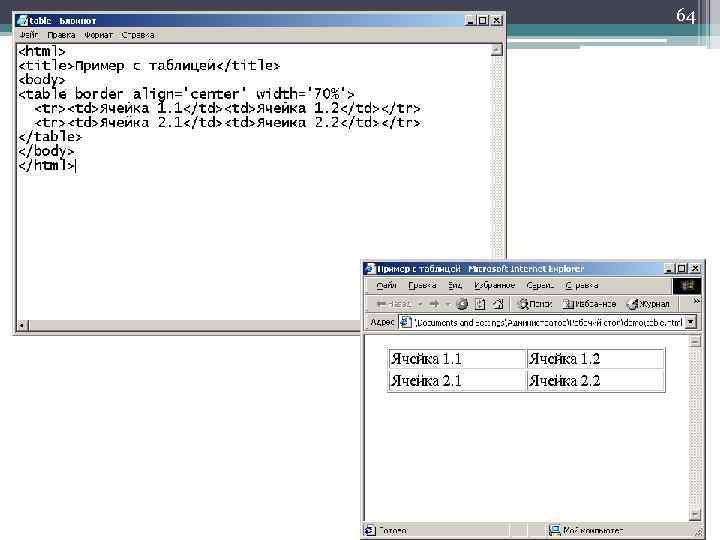Viewport: 720px width, 540px height.
Task: Click the <title> line in Notepad
Action: click(149, 66)
